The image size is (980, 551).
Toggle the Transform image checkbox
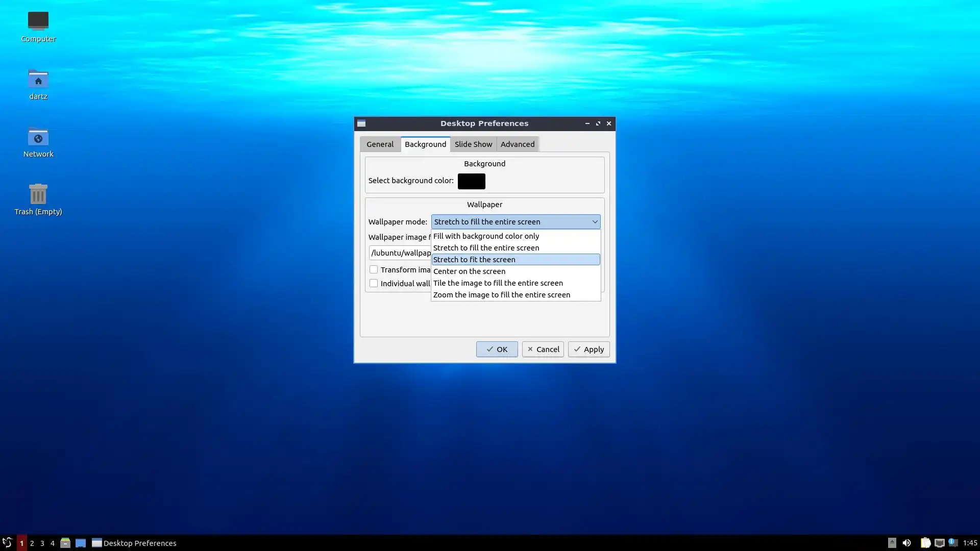374,269
